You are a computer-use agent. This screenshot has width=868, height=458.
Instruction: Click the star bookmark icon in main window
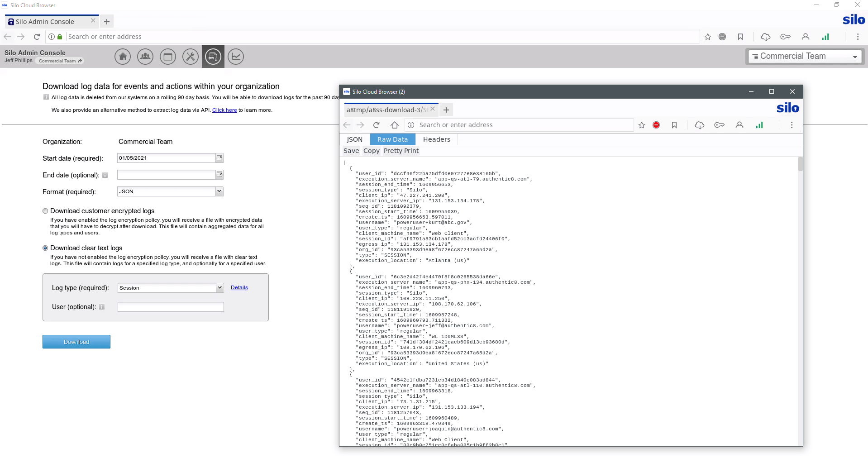coord(708,37)
